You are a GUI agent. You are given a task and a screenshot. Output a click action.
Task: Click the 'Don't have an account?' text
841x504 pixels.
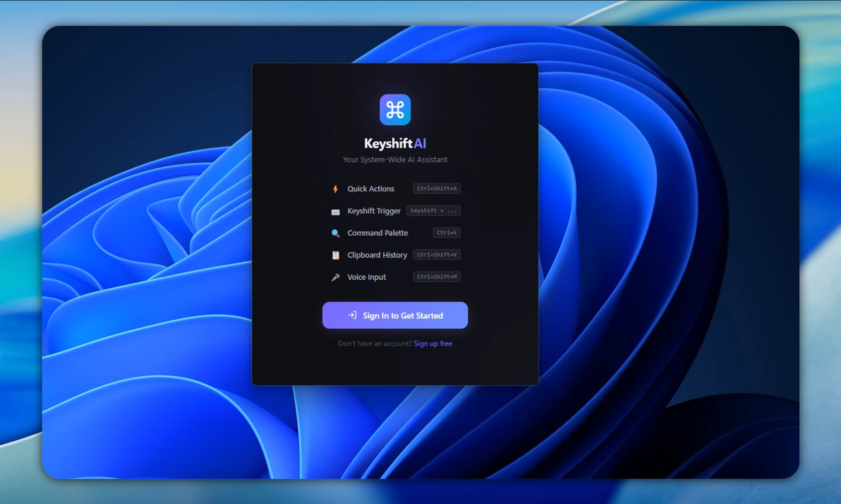pyautogui.click(x=375, y=343)
